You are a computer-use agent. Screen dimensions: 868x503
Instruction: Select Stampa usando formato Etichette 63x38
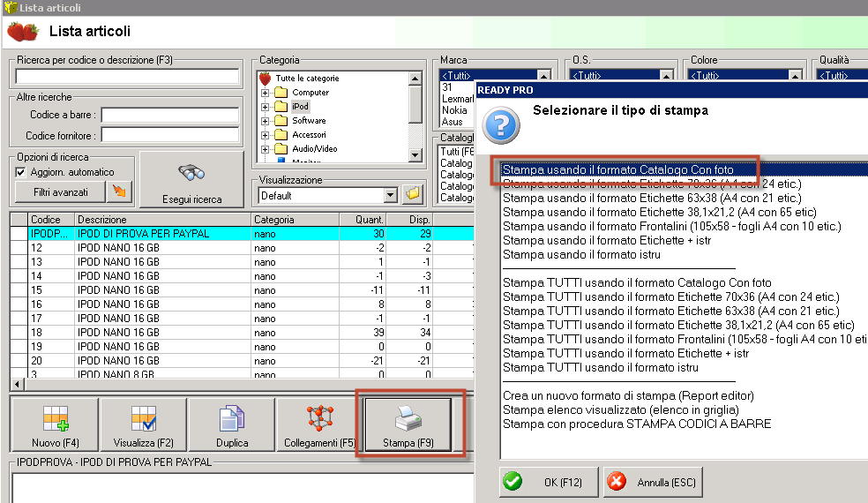(652, 198)
